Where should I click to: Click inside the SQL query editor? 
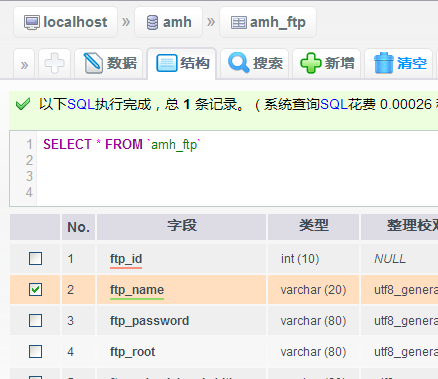(x=237, y=168)
